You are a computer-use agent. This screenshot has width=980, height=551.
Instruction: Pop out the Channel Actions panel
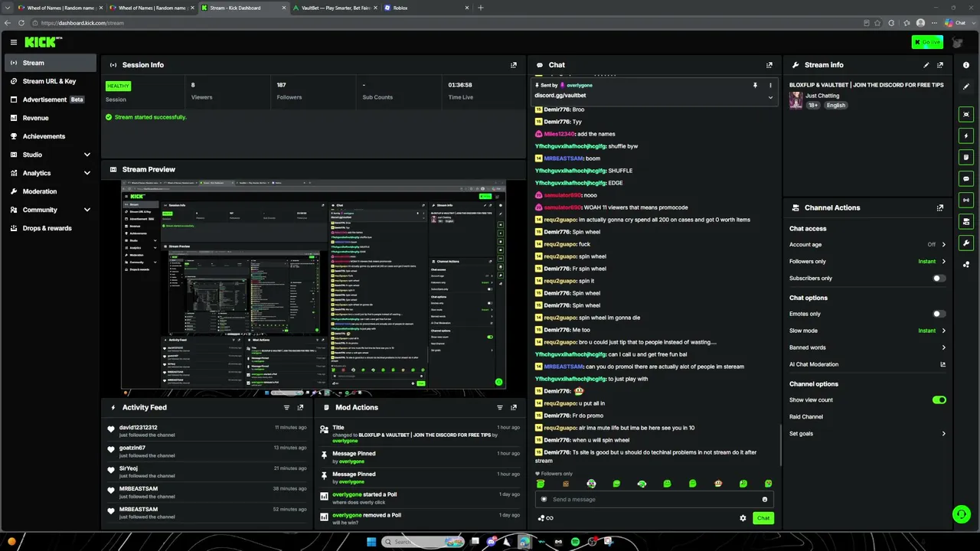940,207
